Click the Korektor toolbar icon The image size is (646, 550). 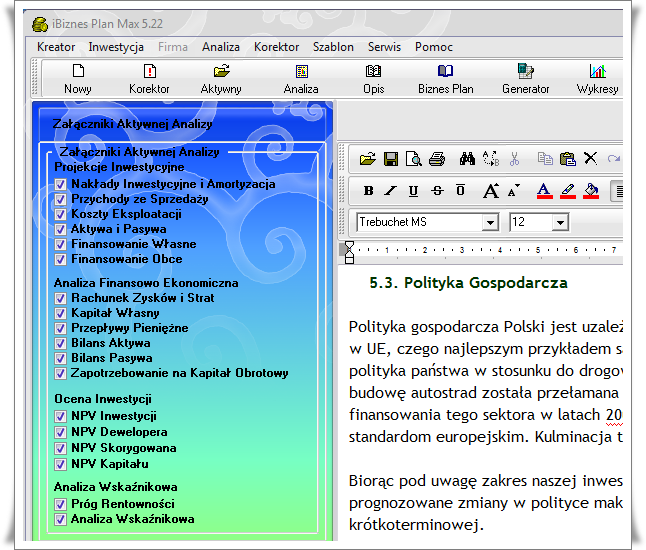point(149,78)
